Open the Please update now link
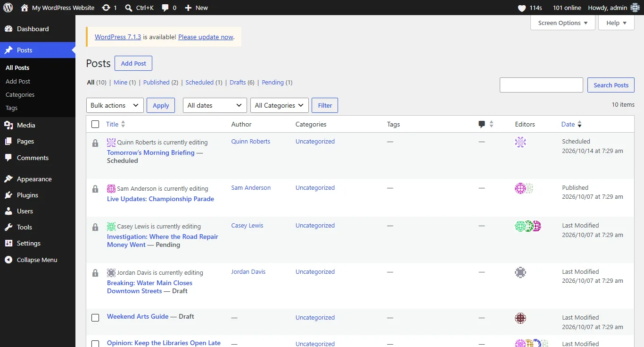644x347 pixels. click(x=206, y=37)
